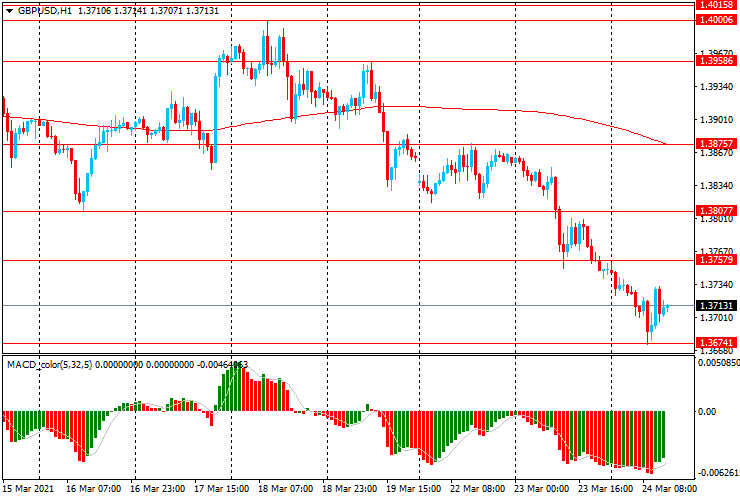This screenshot has height=500, width=740.
Task: Click the 23 Mar 16:00 time label
Action: tap(606, 488)
